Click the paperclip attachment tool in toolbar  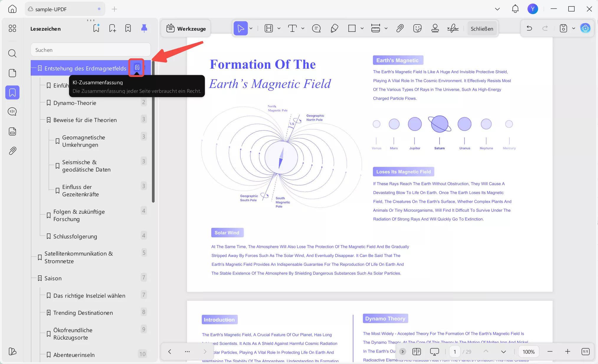[400, 28]
